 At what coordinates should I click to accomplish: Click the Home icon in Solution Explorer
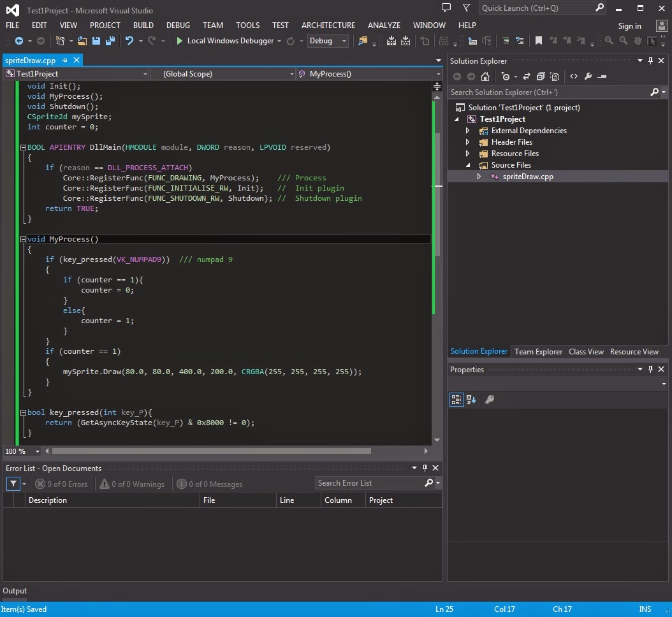click(x=485, y=76)
